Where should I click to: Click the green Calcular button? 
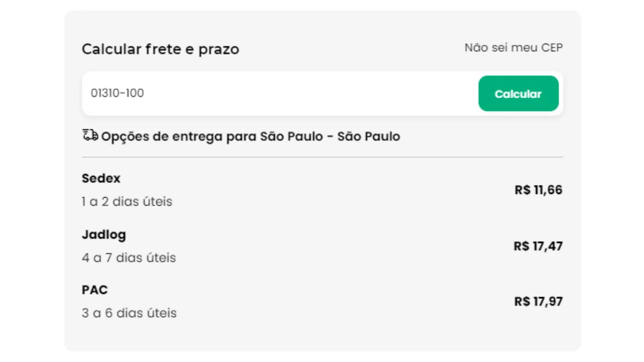tap(518, 94)
